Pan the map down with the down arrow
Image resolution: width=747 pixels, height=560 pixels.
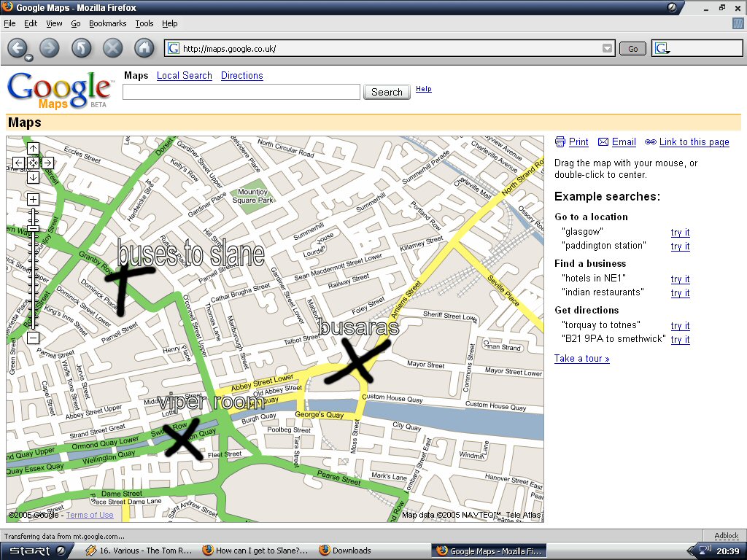[x=33, y=178]
